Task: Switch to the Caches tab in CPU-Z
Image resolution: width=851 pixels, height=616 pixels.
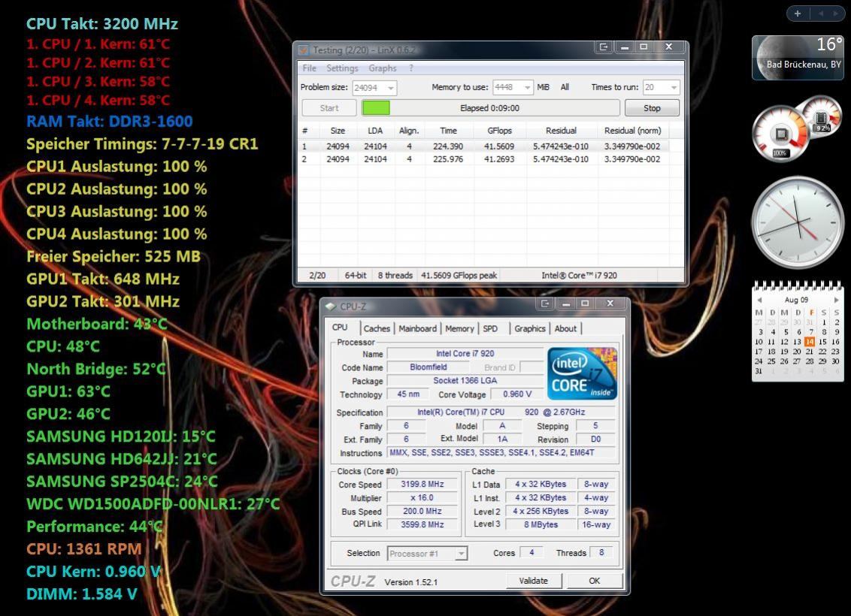Action: (x=377, y=328)
